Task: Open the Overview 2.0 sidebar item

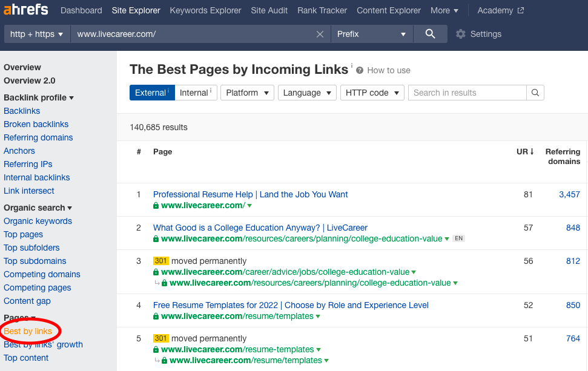Action: (29, 80)
